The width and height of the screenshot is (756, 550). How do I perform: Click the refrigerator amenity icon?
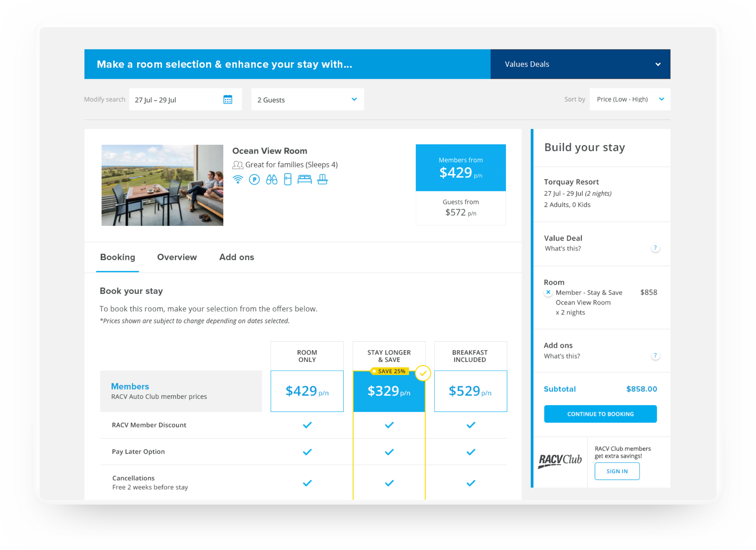coord(288,180)
